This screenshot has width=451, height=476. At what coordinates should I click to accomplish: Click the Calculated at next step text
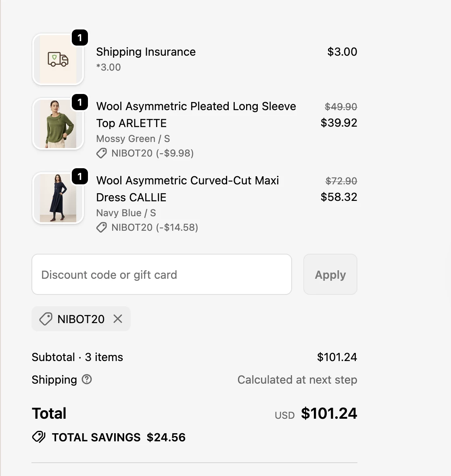pos(297,380)
